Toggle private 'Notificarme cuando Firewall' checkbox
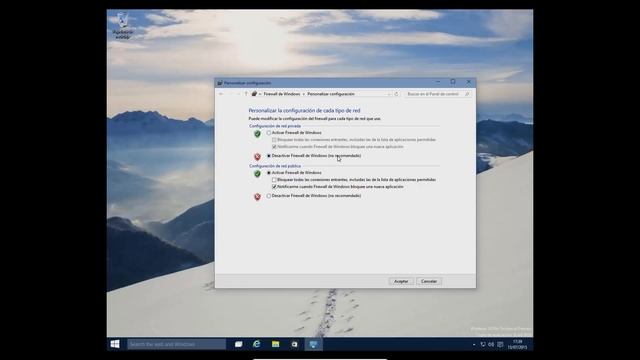Screen dimensions: 640x360 [x=274, y=147]
